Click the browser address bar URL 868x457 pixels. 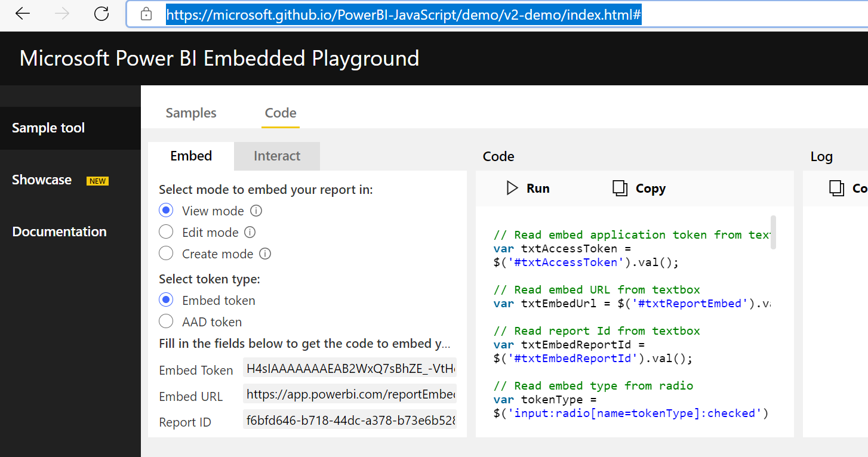tap(404, 15)
